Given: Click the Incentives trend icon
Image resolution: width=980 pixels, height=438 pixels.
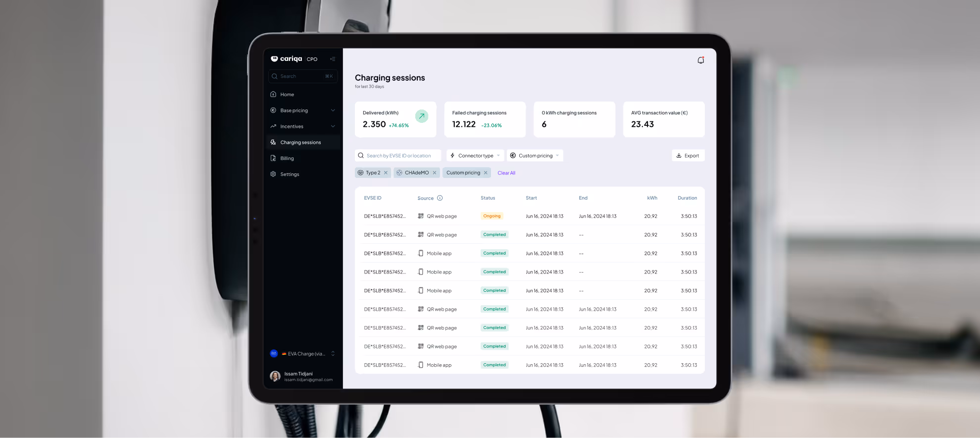Looking at the screenshot, I should point(273,126).
